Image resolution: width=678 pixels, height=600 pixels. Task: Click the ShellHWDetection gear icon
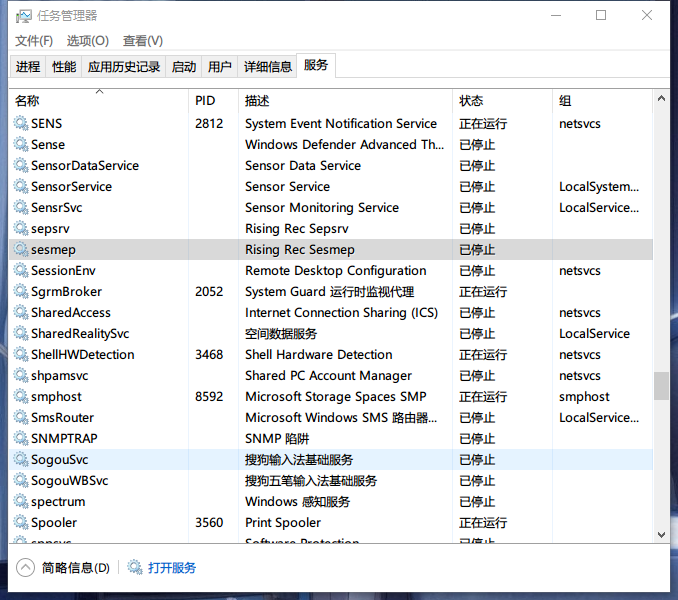(21, 354)
